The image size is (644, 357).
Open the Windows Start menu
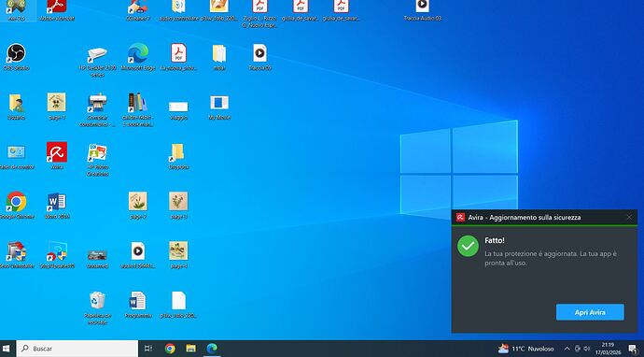7,349
